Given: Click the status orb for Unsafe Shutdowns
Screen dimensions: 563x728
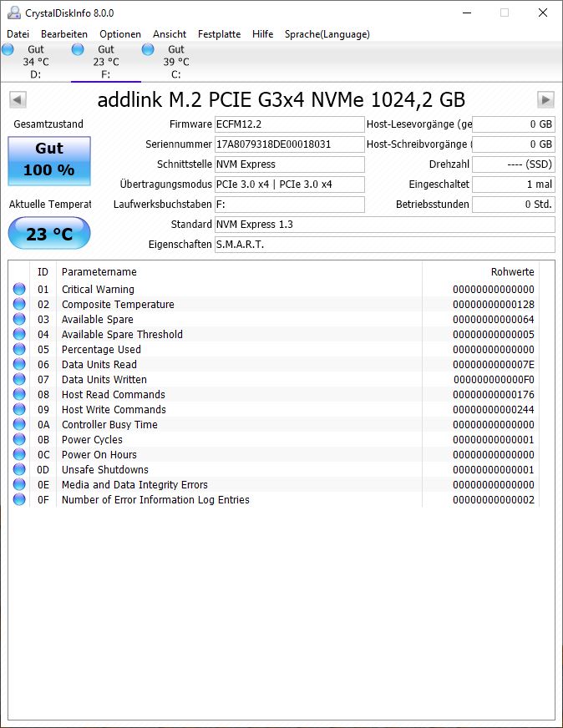Looking at the screenshot, I should click(19, 469).
